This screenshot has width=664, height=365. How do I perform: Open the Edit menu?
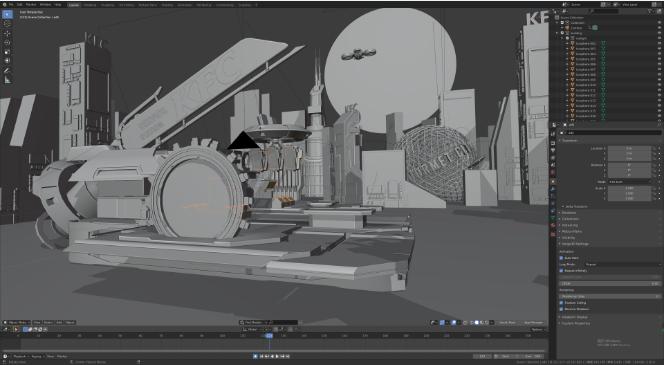[x=19, y=5]
